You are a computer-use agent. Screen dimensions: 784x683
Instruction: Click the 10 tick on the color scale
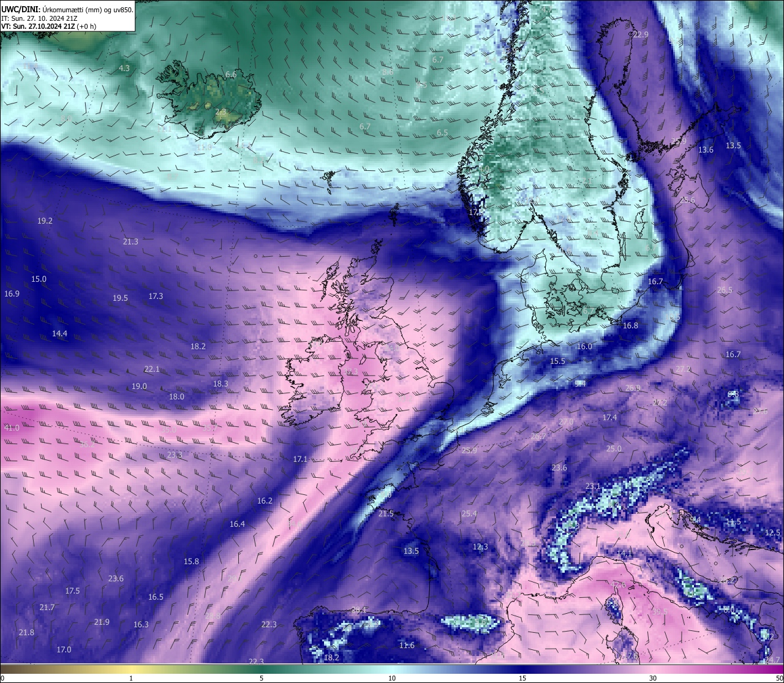click(392, 678)
